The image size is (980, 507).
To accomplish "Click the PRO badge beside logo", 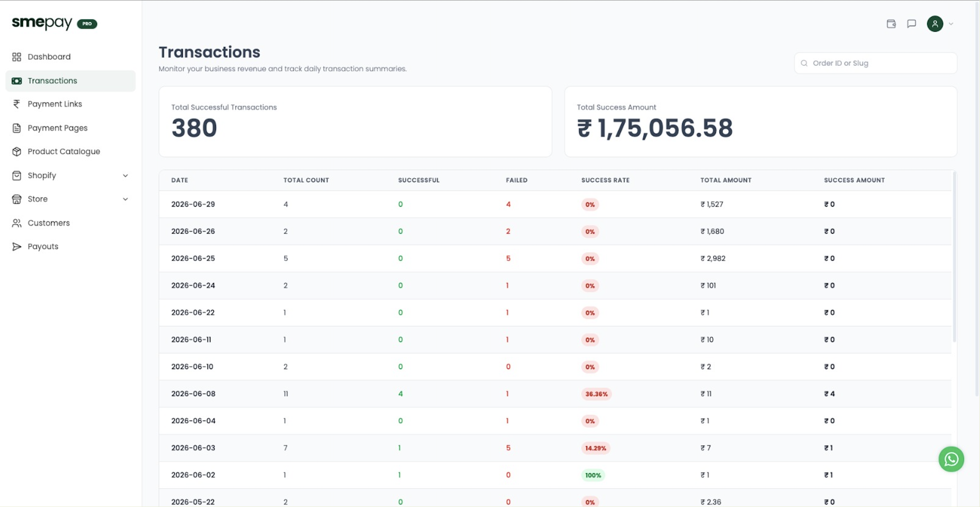I will pyautogui.click(x=87, y=24).
